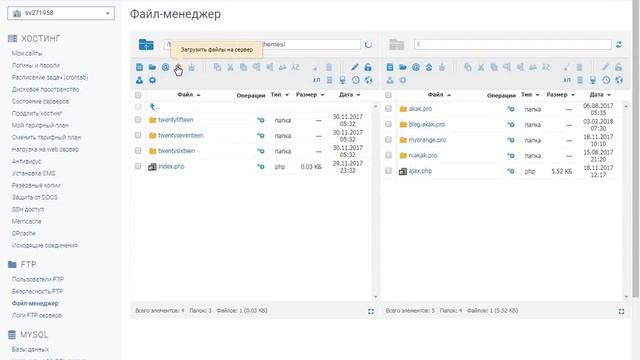Open Мои сайты in sidebar
Screen dimensions: 640x360
(27, 53)
